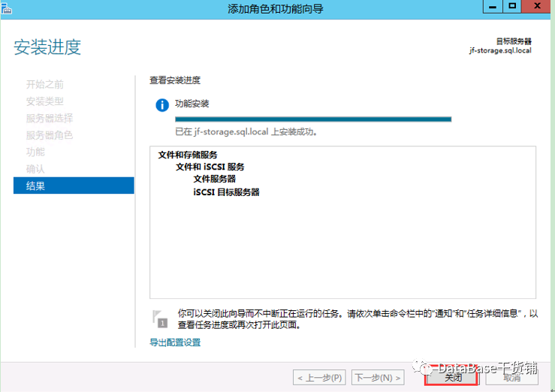Click the installation progress bar
The height and width of the screenshot is (392, 555).
[x=313, y=119]
